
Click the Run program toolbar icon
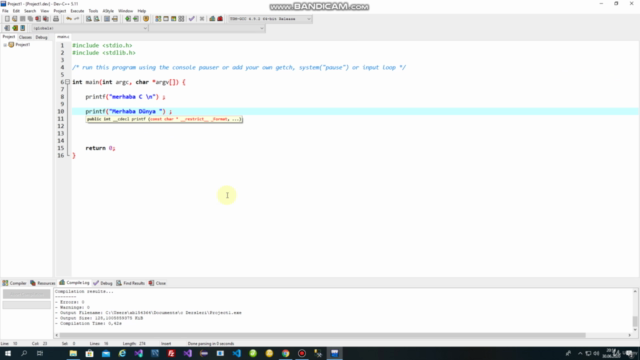pos(166,19)
